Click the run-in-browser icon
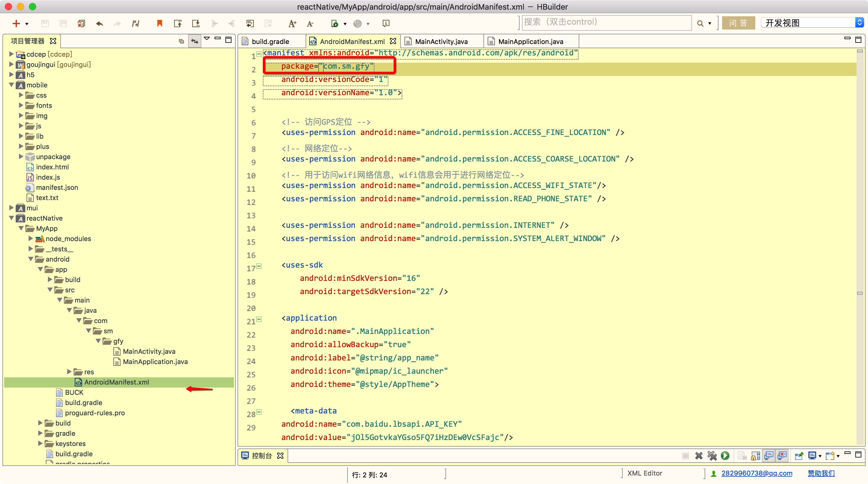Image resolution: width=868 pixels, height=484 pixels. pos(335,23)
